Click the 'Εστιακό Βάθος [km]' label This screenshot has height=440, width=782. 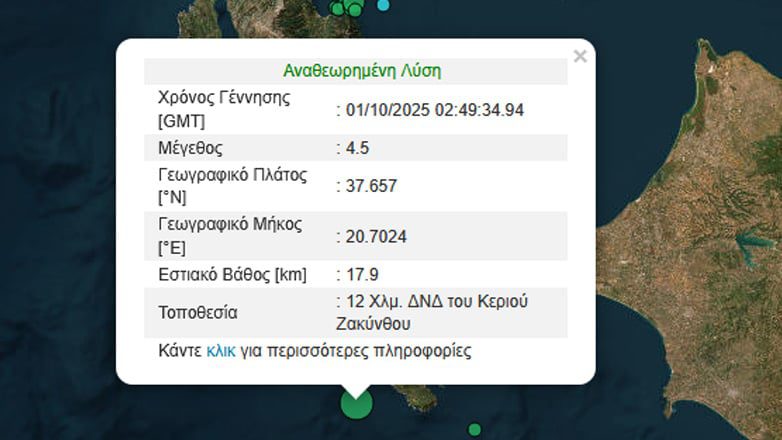coord(232,274)
